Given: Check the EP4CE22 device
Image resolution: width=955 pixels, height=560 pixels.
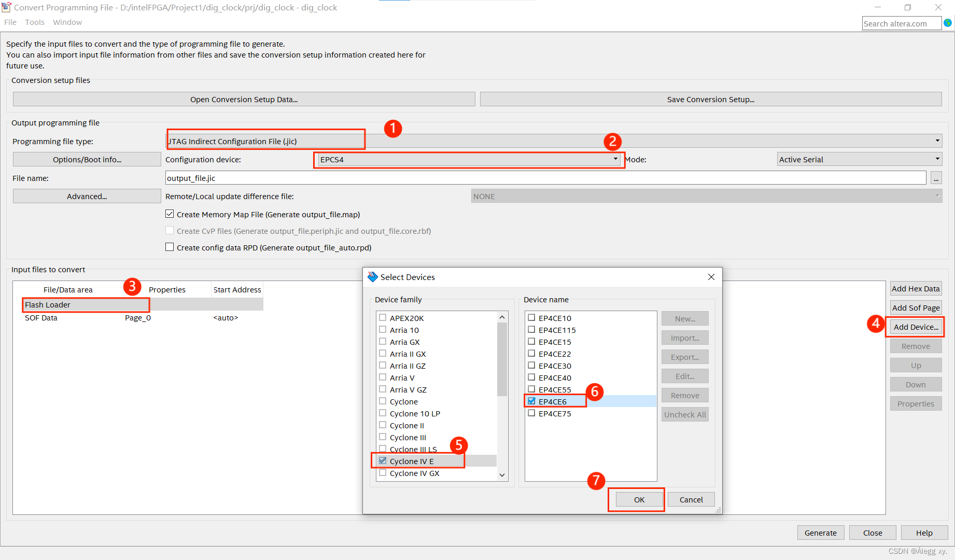Looking at the screenshot, I should click(531, 353).
